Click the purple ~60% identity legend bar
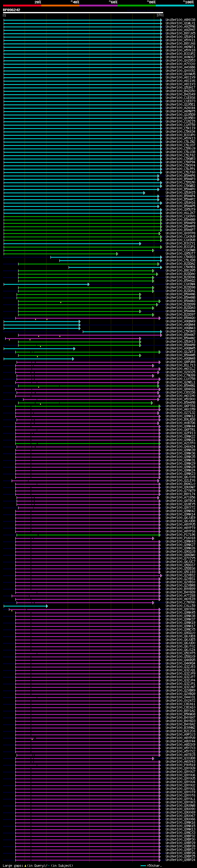 [98, 6]
